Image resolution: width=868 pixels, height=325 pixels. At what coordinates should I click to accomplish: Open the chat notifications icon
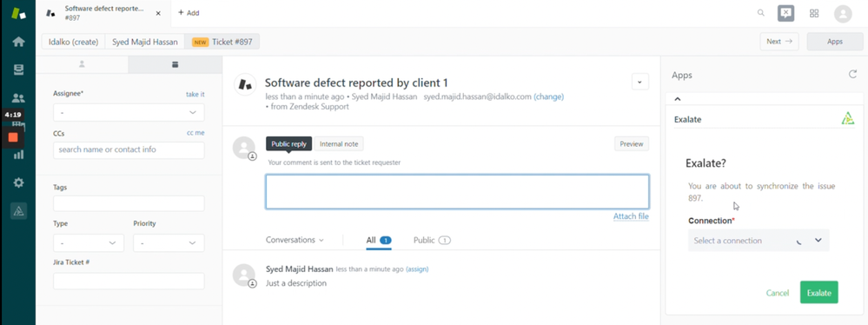coord(785,13)
